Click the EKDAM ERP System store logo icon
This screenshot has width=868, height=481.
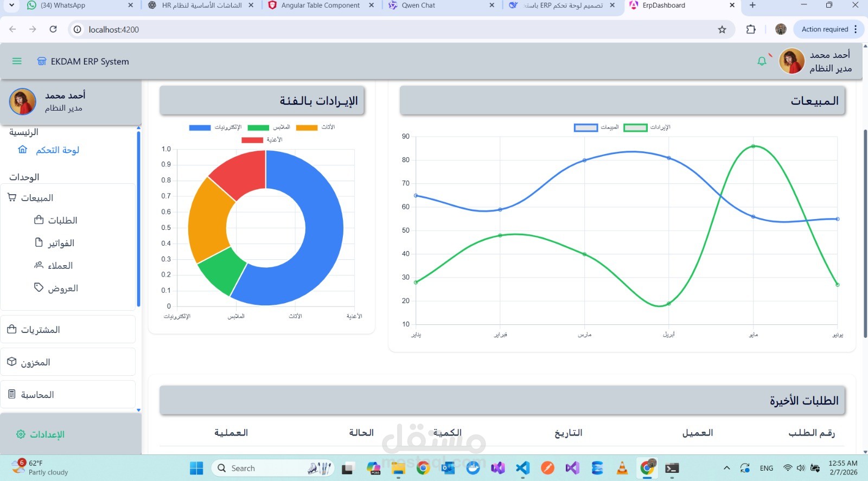[42, 61]
